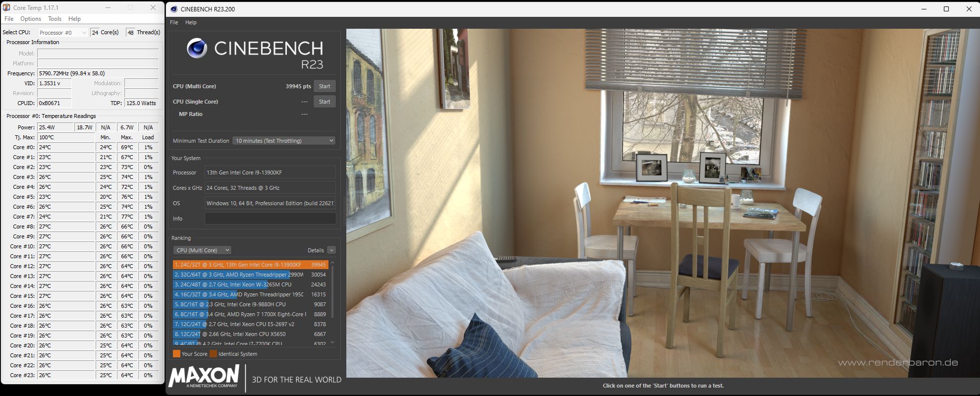Close the Core Temp window
Screen dimensions: 980x396
coord(153,7)
